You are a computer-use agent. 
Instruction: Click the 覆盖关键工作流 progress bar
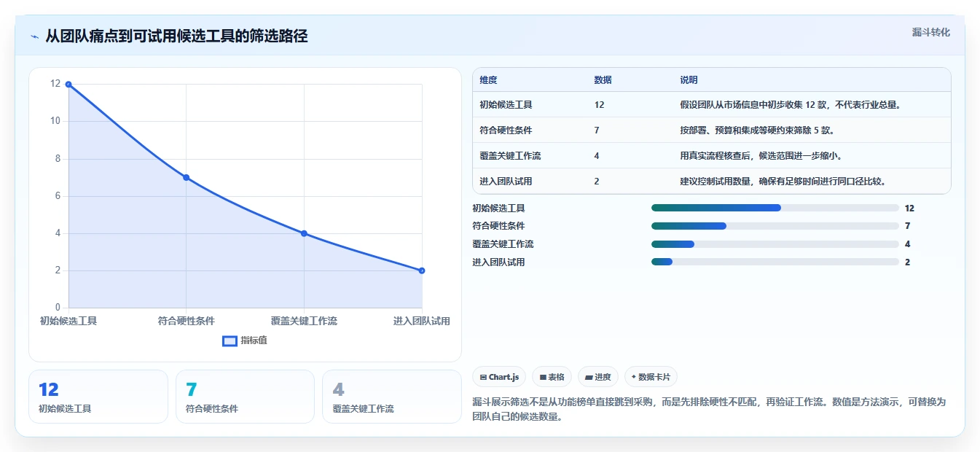[775, 244]
